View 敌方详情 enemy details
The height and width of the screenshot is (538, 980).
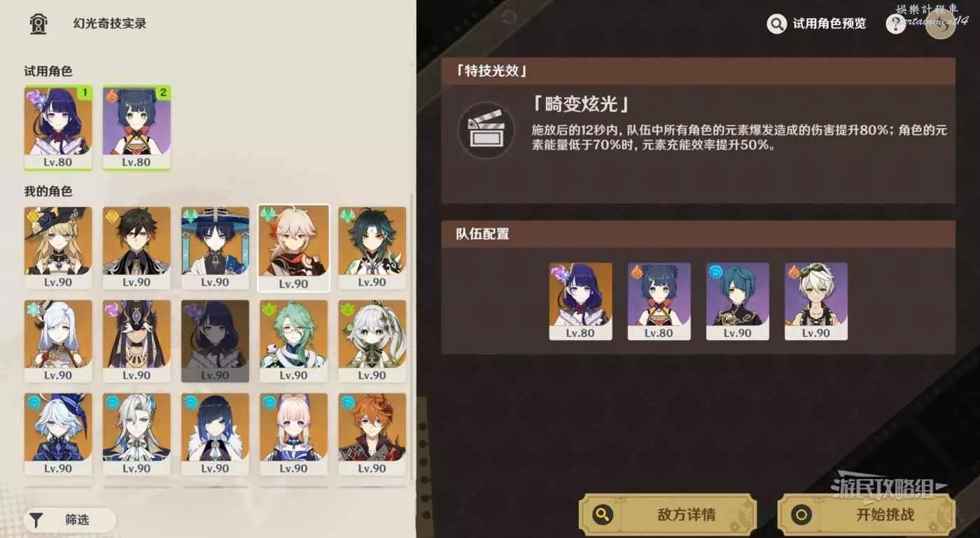pyautogui.click(x=668, y=516)
